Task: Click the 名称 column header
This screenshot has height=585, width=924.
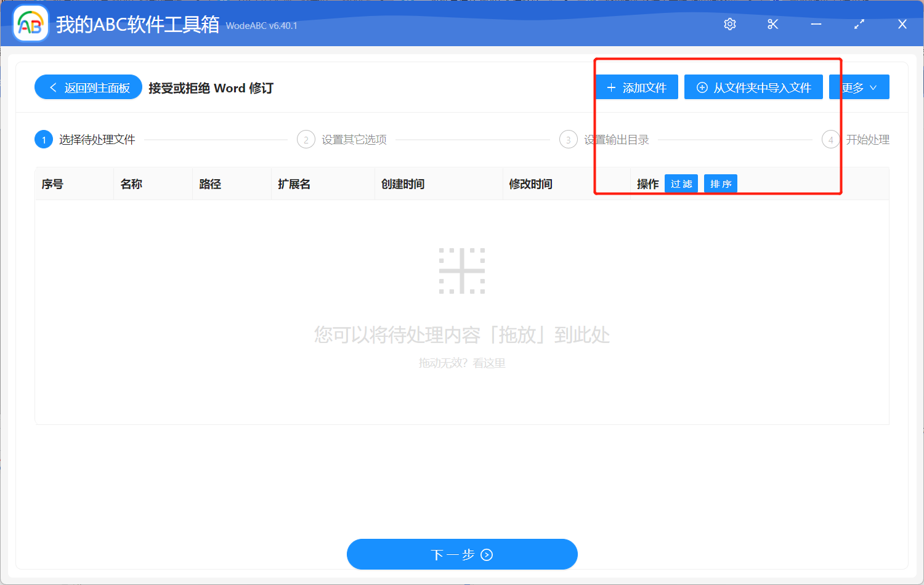Action: 131,183
